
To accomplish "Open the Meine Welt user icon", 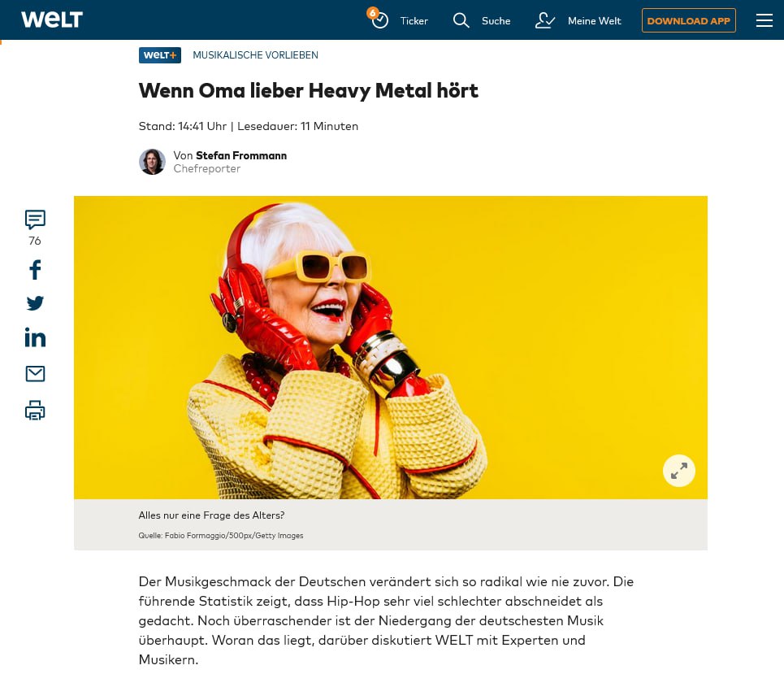I will click(x=545, y=20).
